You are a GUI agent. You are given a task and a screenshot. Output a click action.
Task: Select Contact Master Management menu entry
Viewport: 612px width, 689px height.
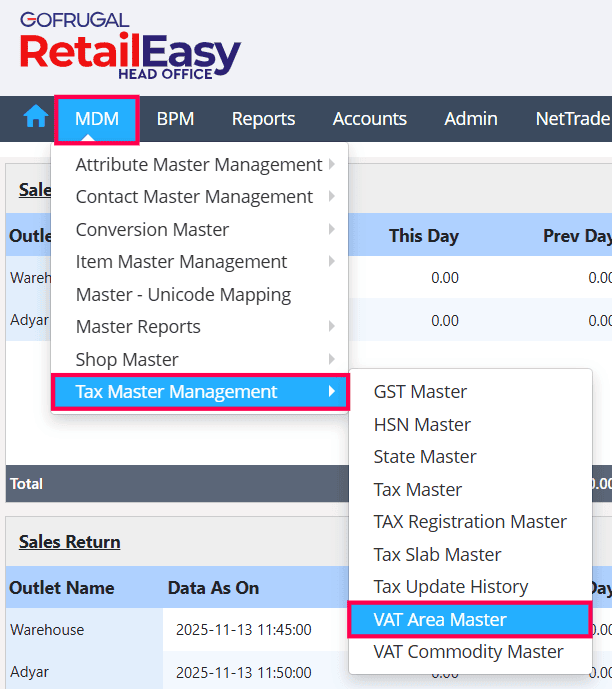point(200,197)
